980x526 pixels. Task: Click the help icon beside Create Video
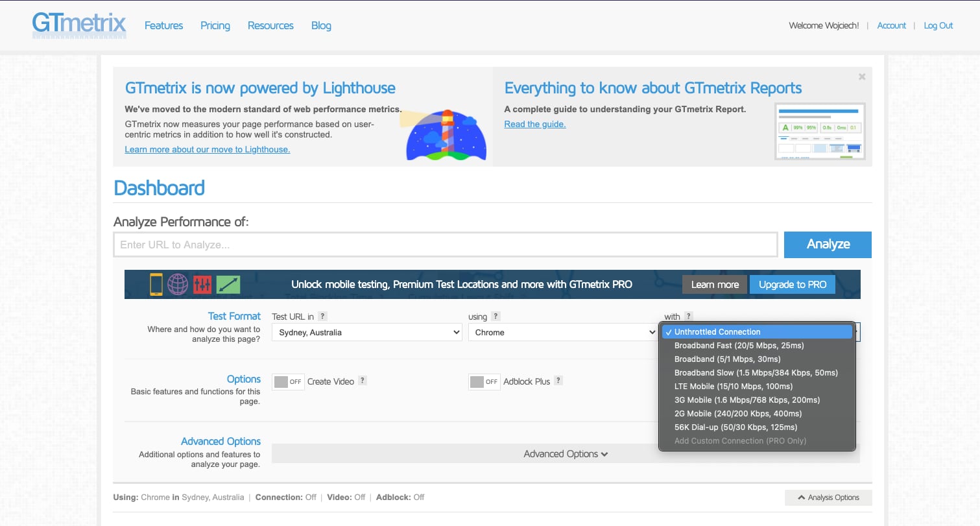(363, 381)
